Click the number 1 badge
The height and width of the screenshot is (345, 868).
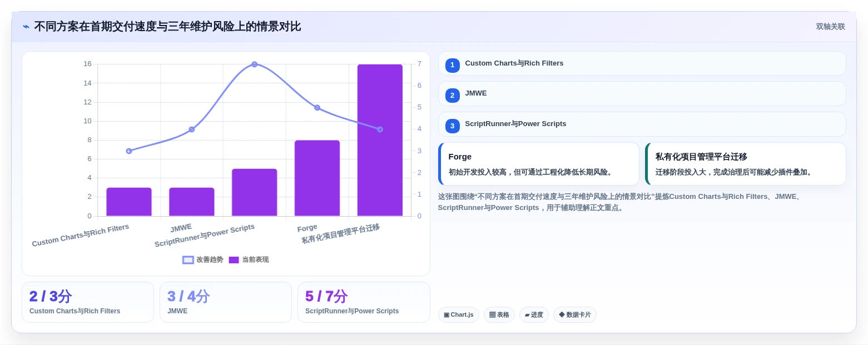tap(452, 65)
